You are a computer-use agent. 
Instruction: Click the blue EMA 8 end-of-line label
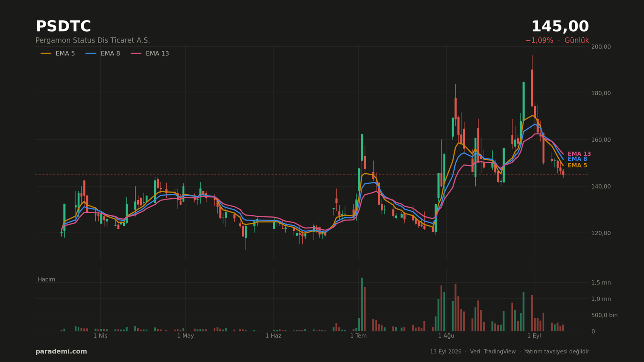[577, 159]
